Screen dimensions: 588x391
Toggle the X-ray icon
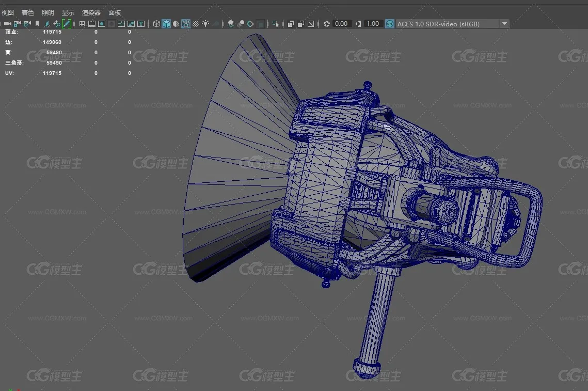click(291, 24)
